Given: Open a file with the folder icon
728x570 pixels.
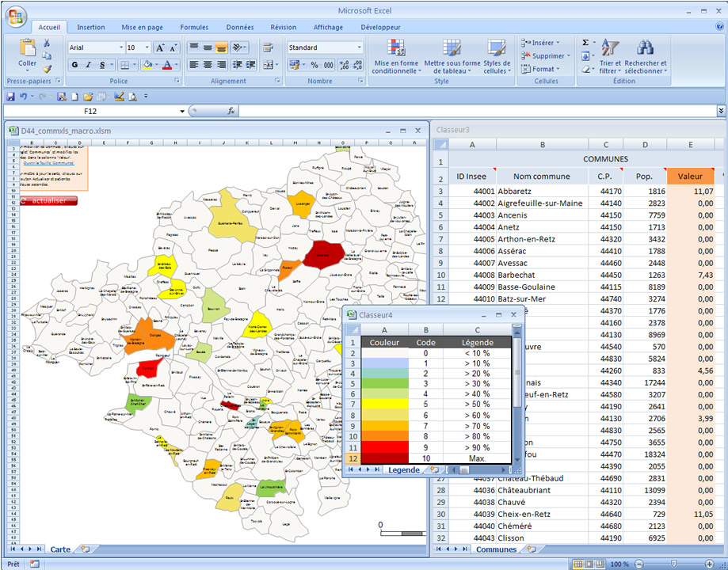Looking at the screenshot, I should tap(88, 97).
